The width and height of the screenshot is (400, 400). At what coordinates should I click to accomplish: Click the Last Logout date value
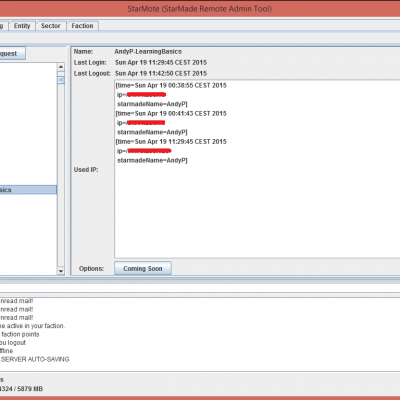161,73
